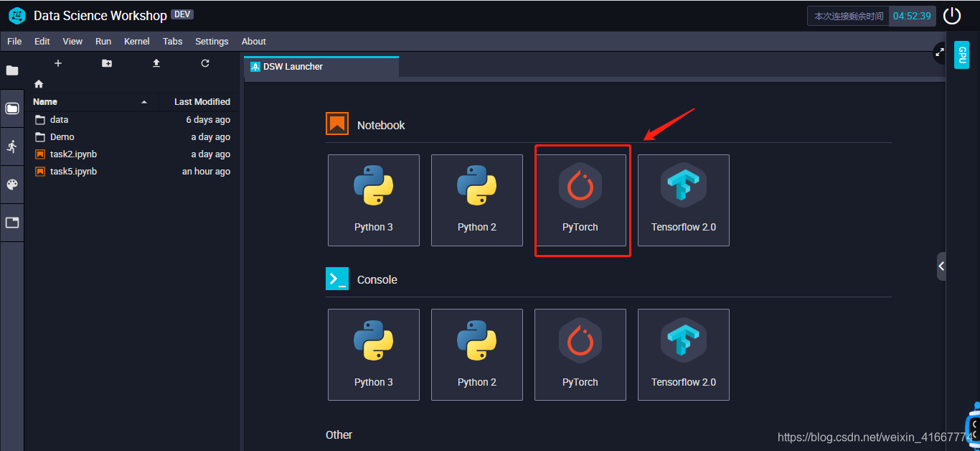Open the View menu

[x=72, y=42]
